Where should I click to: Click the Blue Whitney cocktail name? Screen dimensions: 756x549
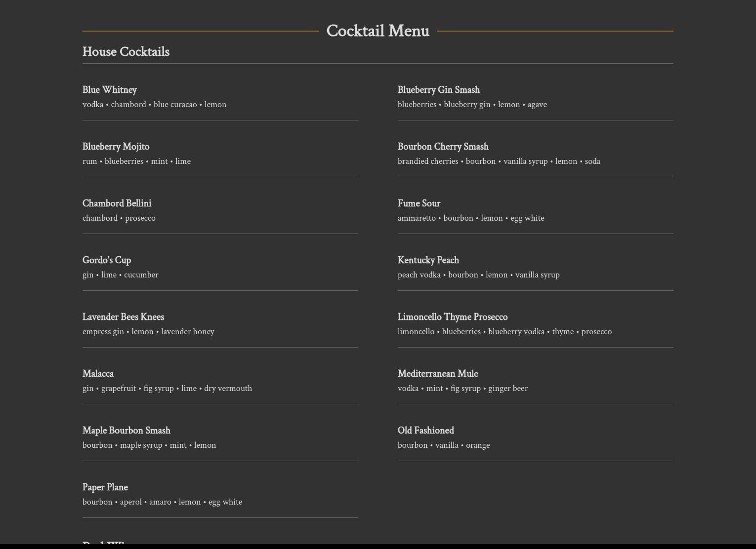[110, 90]
